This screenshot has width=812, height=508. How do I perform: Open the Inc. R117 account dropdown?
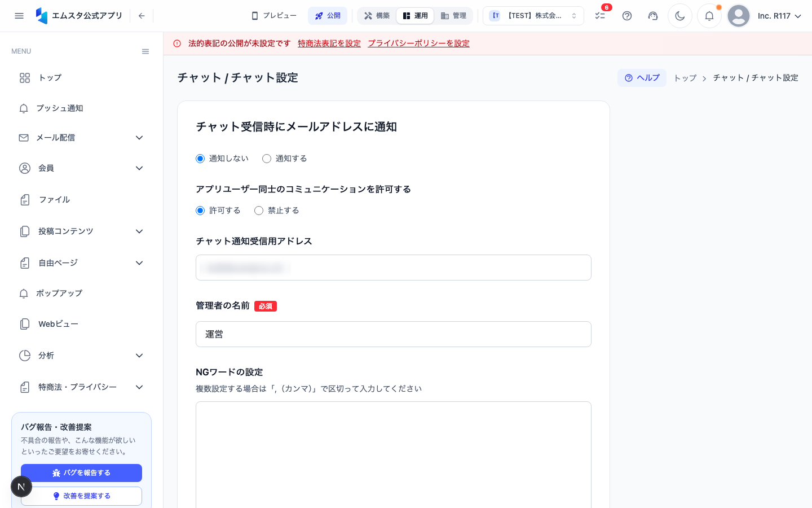(779, 16)
